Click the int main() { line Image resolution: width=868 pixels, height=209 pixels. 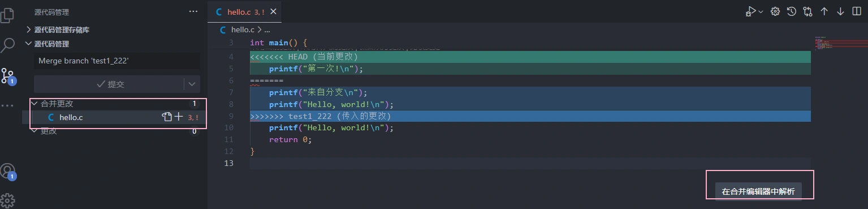click(278, 43)
